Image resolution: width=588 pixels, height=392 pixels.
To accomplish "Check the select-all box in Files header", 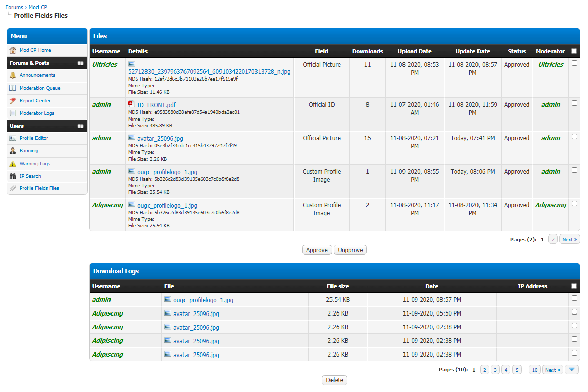I will (574, 51).
